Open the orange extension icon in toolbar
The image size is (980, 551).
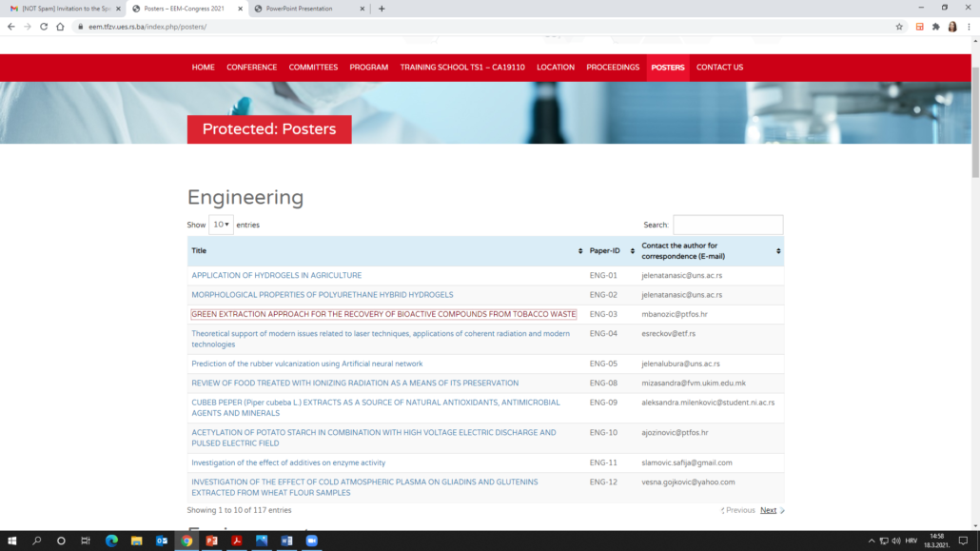[x=919, y=27]
